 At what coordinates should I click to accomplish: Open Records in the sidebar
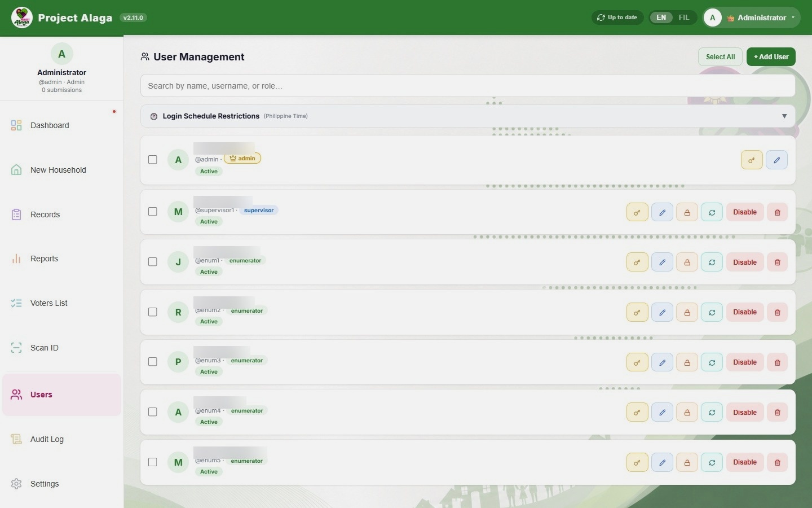(x=62, y=214)
